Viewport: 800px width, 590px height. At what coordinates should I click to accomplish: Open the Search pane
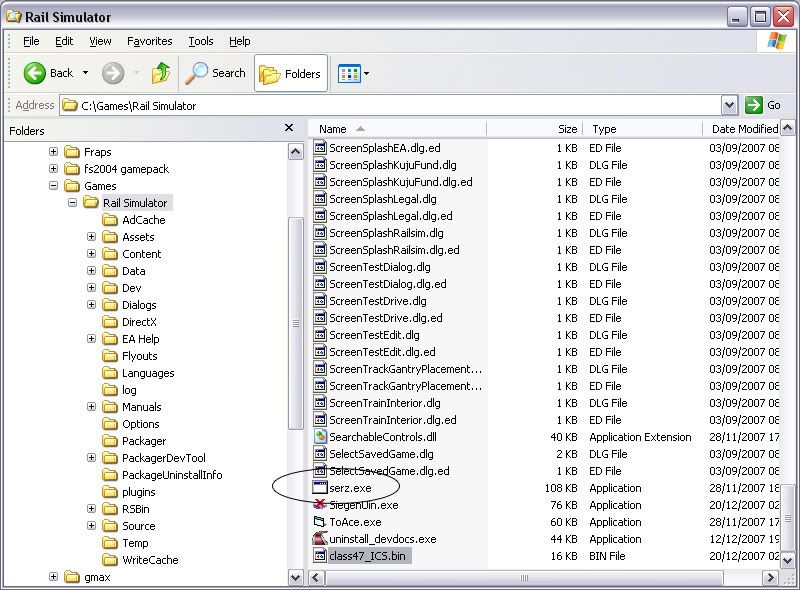[x=215, y=73]
